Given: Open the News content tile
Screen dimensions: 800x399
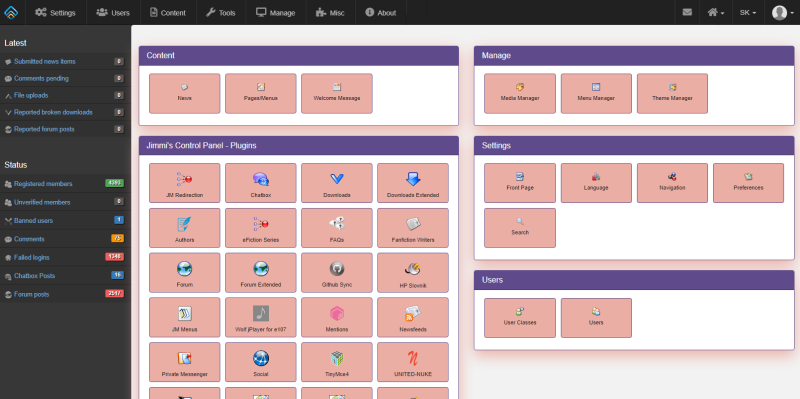Looking at the screenshot, I should coord(185,93).
